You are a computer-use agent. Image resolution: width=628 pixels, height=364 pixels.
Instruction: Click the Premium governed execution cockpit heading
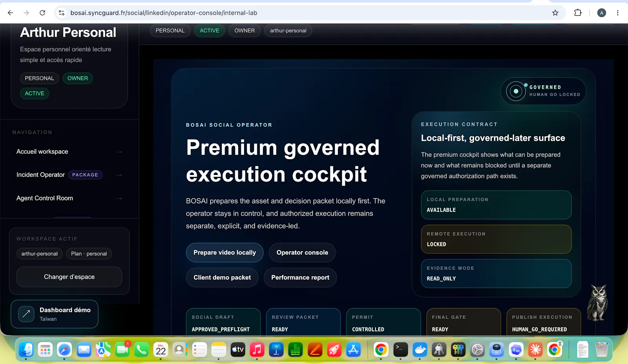(x=283, y=161)
